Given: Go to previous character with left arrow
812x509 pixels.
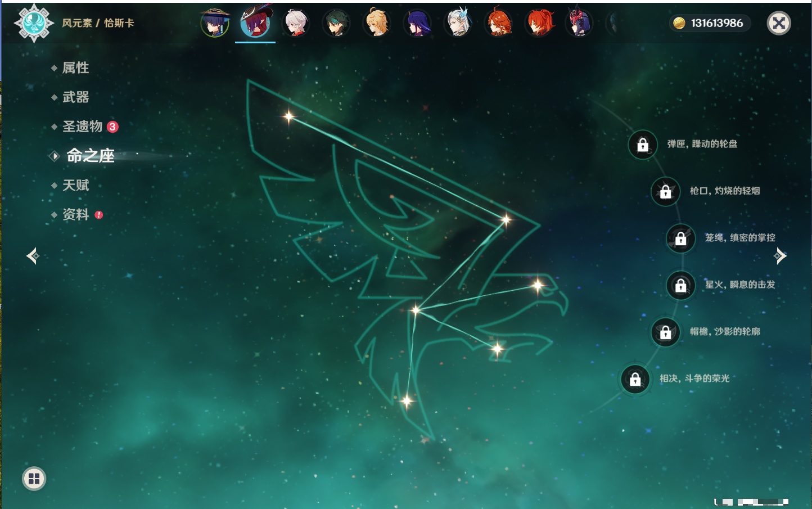Looking at the screenshot, I should [33, 256].
